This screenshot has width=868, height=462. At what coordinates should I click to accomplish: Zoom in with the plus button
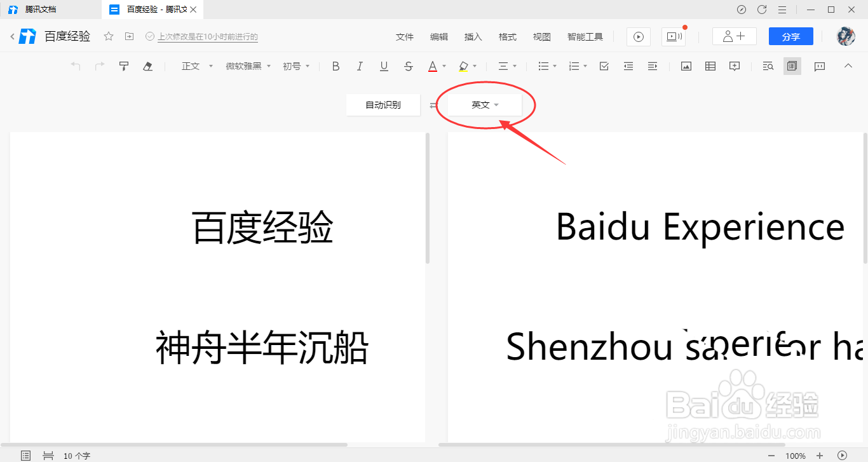820,455
